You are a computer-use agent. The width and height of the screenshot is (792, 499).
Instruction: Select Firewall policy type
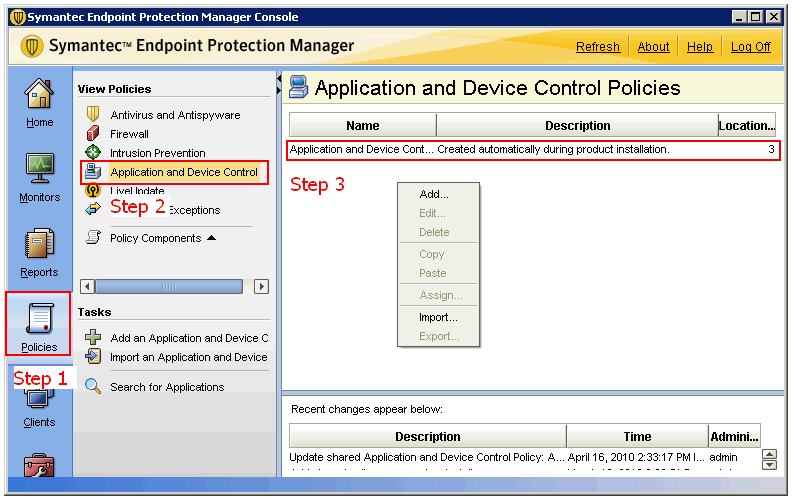129,134
